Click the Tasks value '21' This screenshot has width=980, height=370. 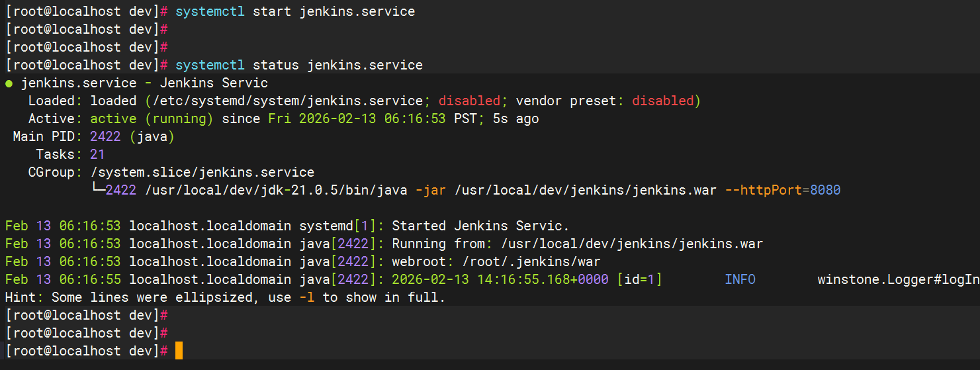tap(97, 154)
